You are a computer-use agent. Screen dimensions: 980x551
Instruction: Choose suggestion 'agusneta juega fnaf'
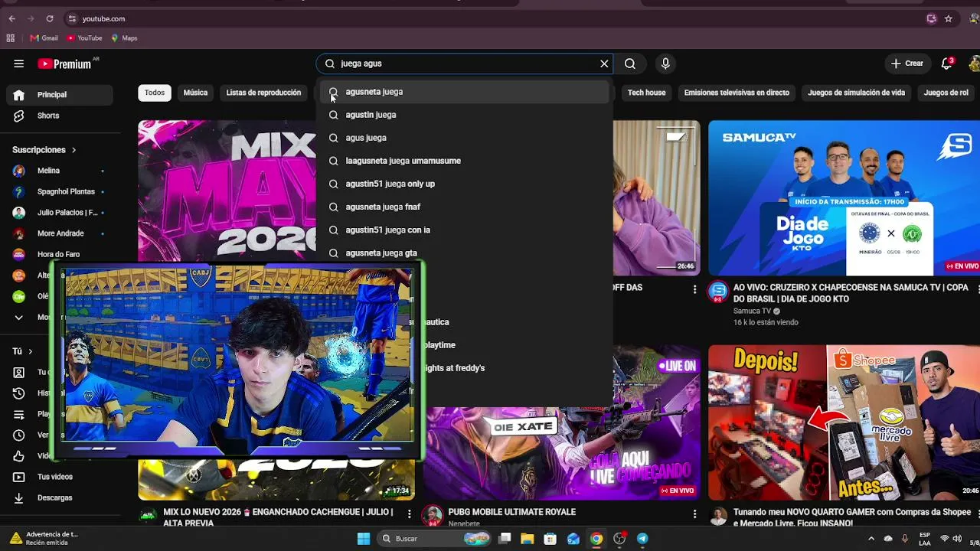(x=465, y=207)
